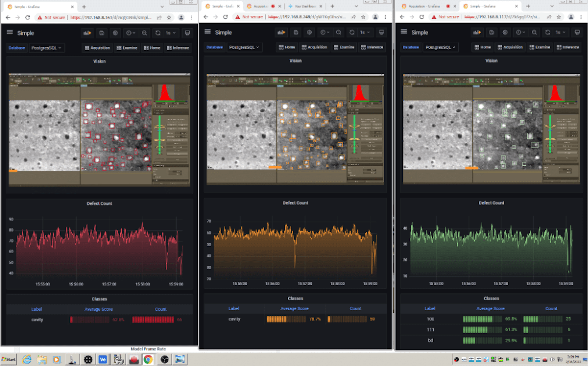This screenshot has width=588, height=366.
Task: Click the Add panel icon on the middle dashboard
Action: [281, 32]
